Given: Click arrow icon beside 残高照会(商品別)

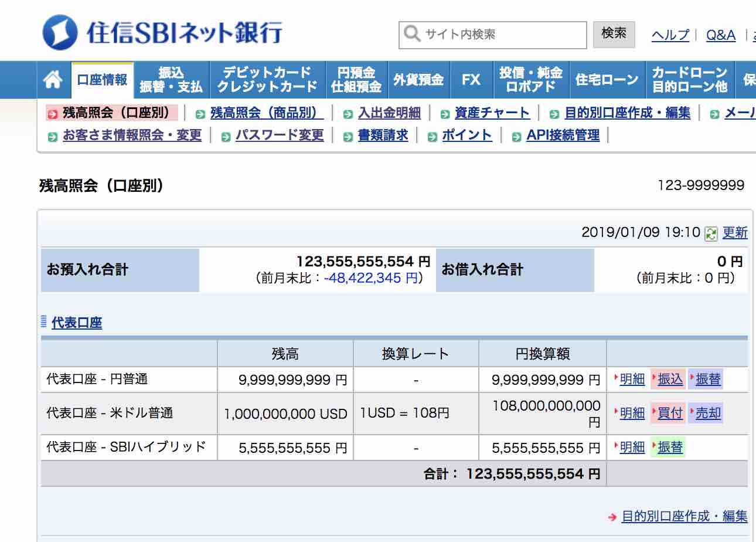Looking at the screenshot, I should pos(200,114).
